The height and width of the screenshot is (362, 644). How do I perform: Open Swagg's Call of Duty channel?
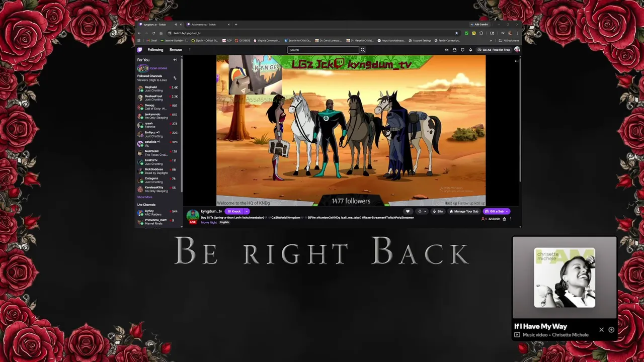tap(158, 107)
